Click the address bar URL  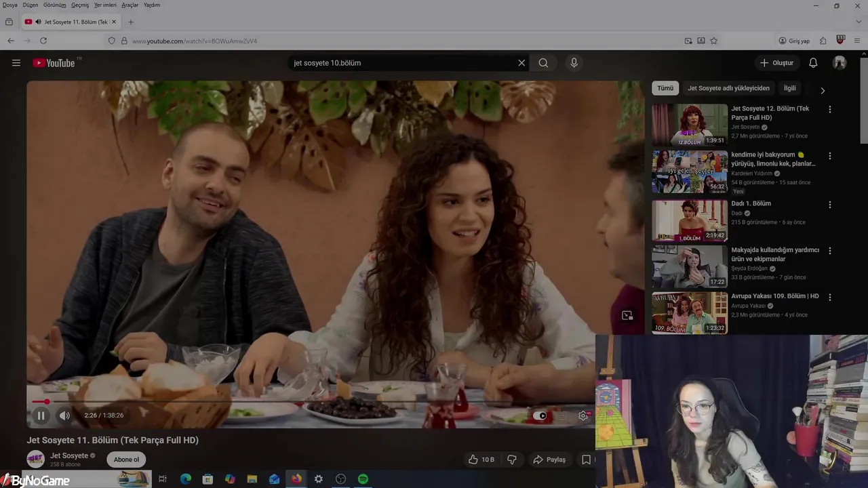(195, 41)
